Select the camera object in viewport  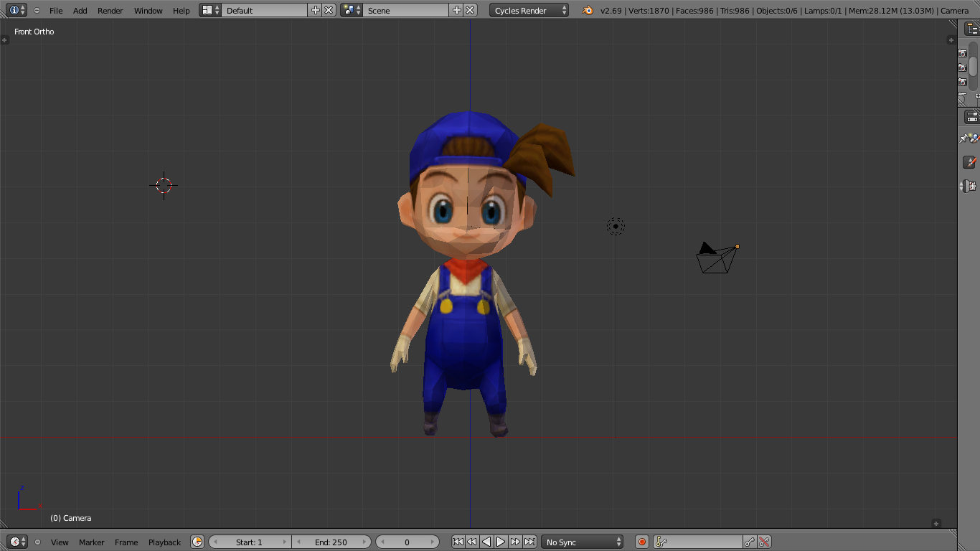pyautogui.click(x=717, y=258)
